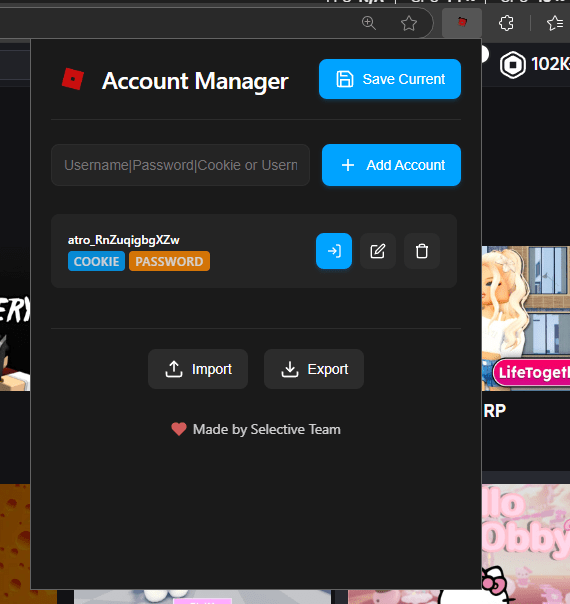
Task: Export saved accounts
Action: tap(314, 369)
